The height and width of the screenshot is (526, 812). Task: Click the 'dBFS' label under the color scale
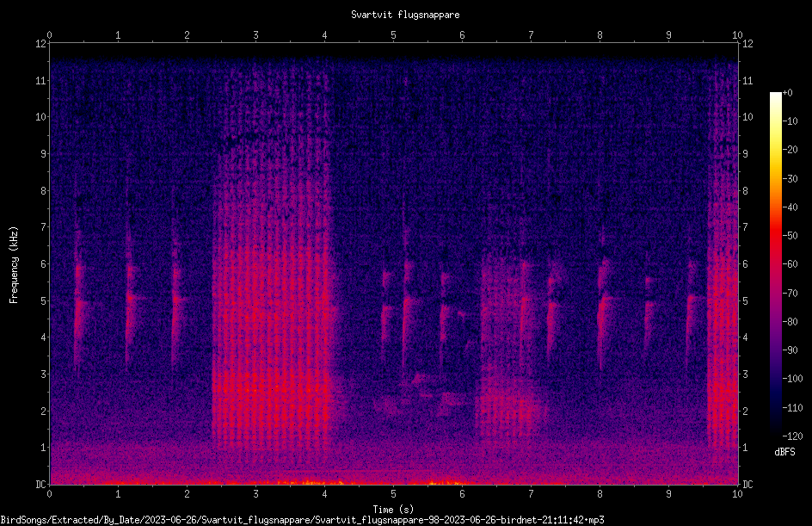coord(784,452)
